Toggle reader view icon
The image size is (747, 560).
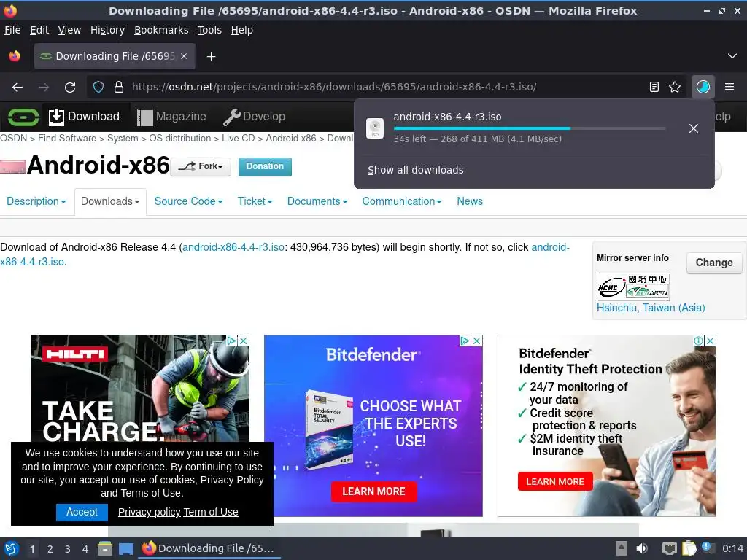pos(654,87)
